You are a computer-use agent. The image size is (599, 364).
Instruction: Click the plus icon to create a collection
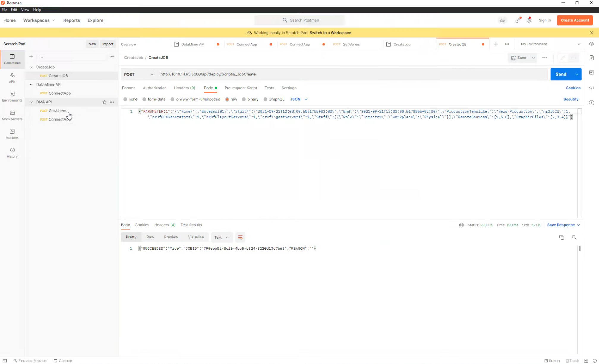[31, 56]
